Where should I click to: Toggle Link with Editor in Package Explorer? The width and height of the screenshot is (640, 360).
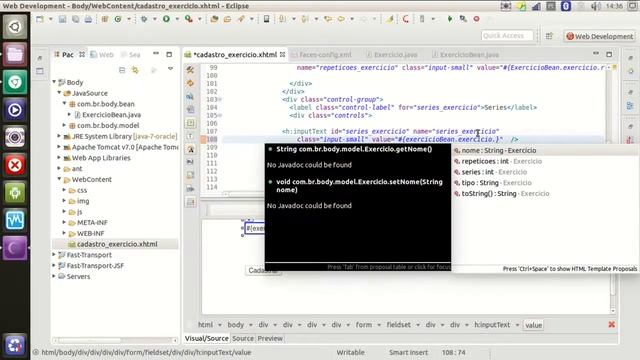click(135, 70)
